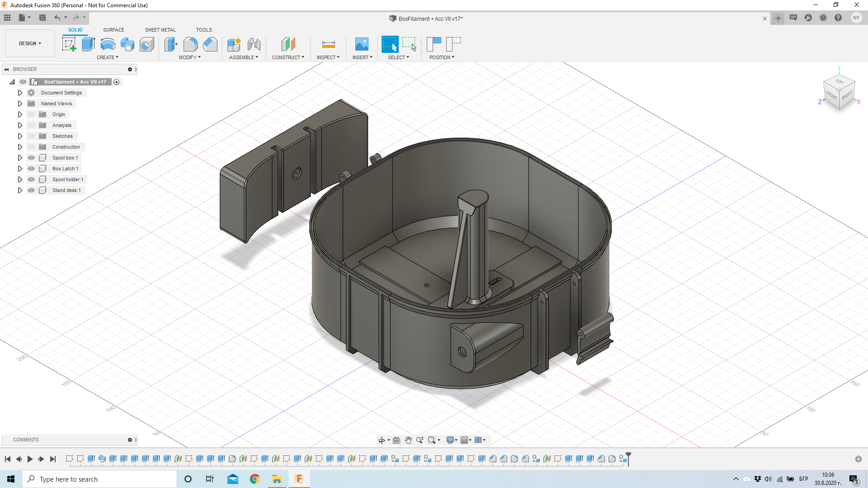Click the Measure tool under Inspect
Screen dimensions: 868x488
pos(329,44)
